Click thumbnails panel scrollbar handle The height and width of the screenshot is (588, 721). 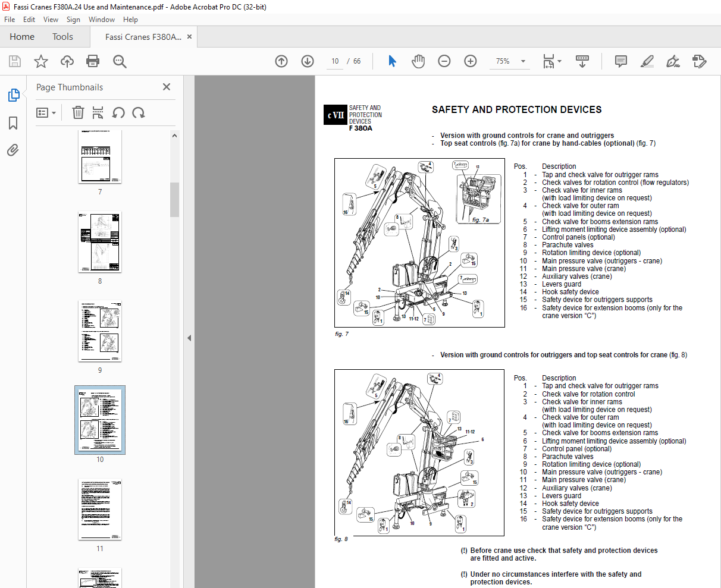pos(174,200)
